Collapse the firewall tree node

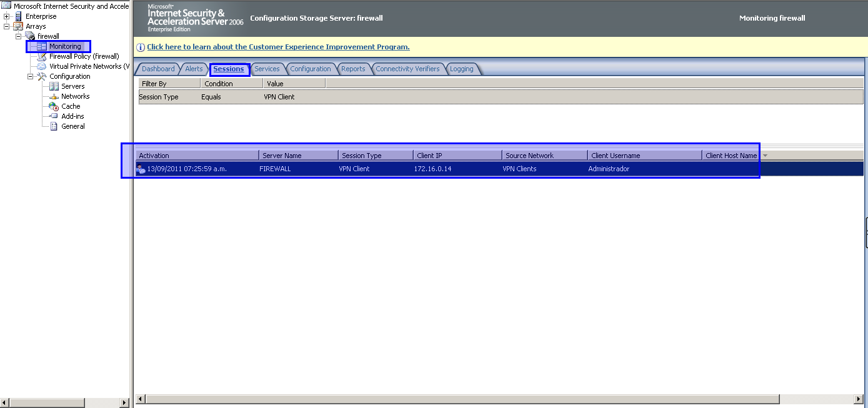(19, 36)
